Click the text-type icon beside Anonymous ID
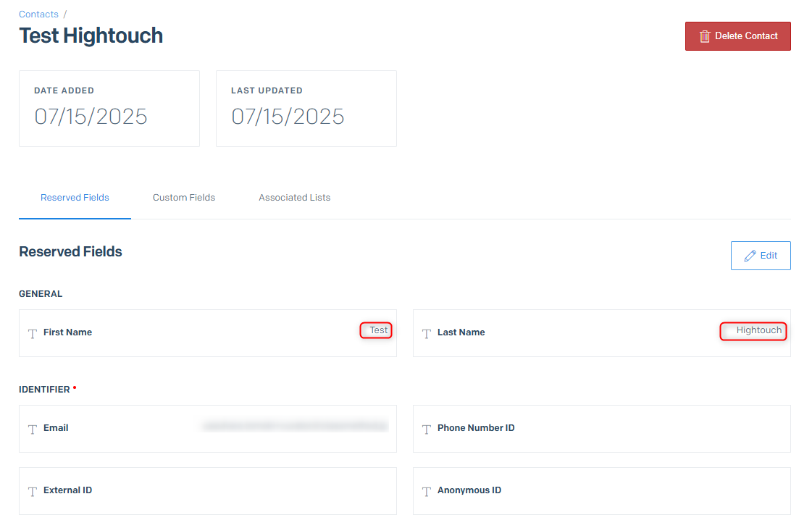812x528 pixels. [426, 491]
